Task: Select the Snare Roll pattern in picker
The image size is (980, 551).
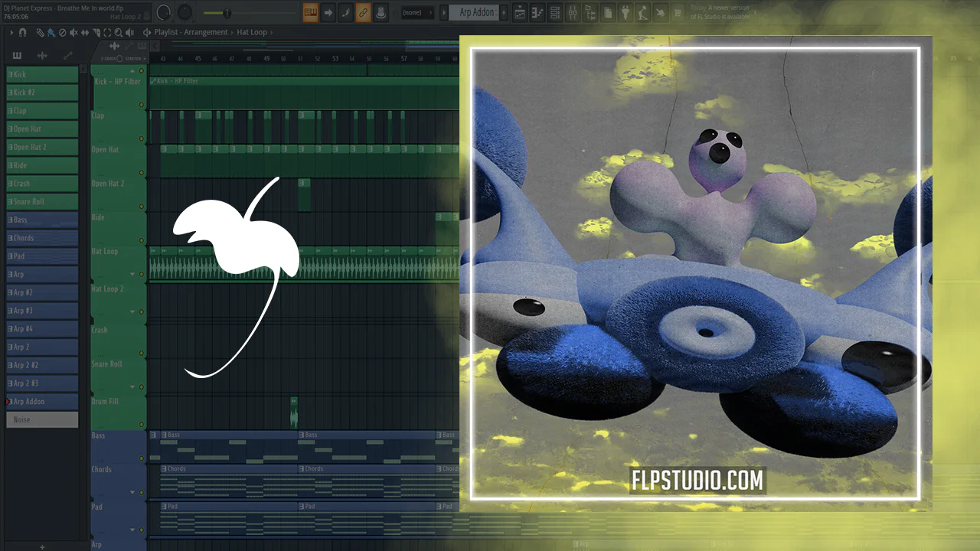Action: point(42,201)
